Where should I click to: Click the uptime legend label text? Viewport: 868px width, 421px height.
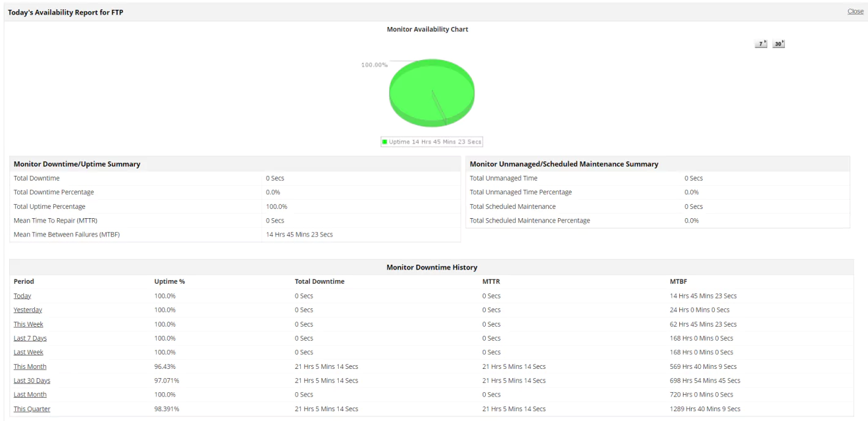click(434, 141)
